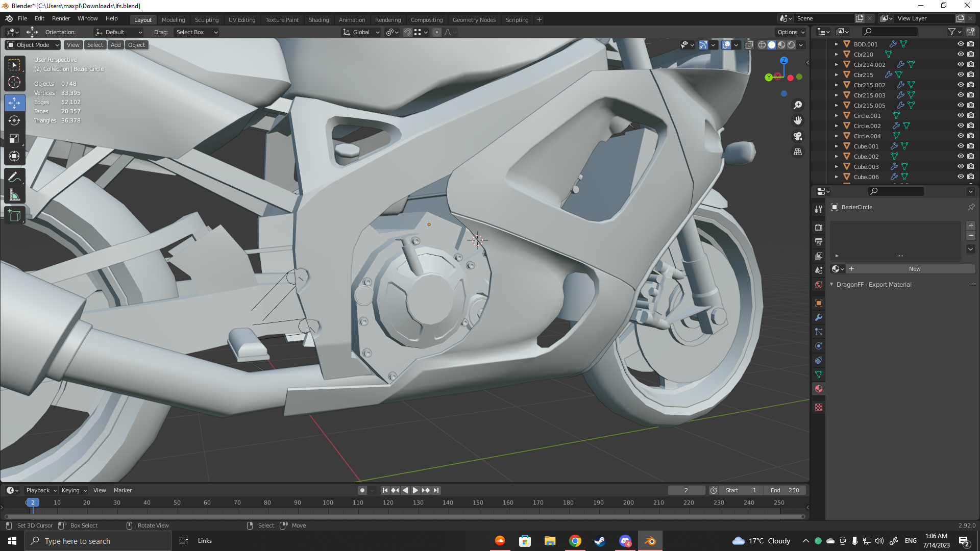Open the Material properties tab
Image resolution: width=980 pixels, height=551 pixels.
[819, 389]
